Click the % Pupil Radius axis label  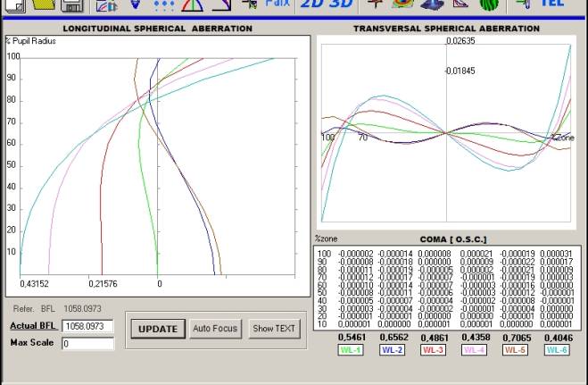coord(30,41)
